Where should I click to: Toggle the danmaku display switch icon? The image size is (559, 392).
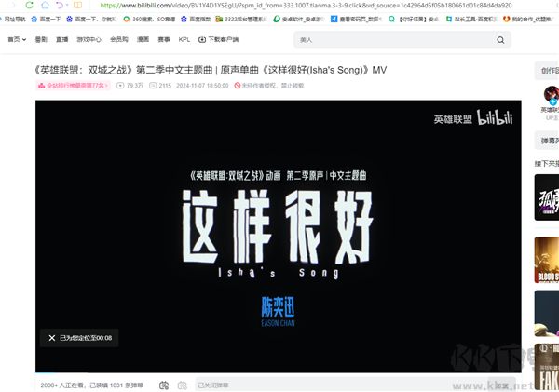tap(164, 385)
